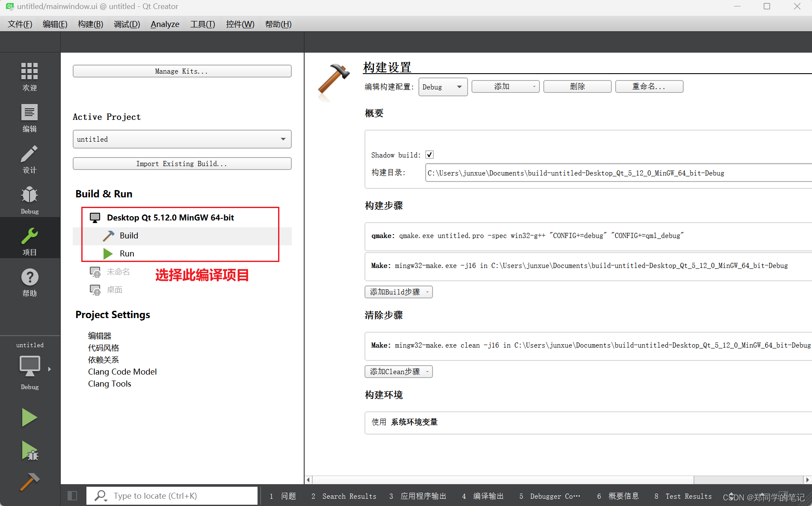Select the 未命名 kit entry
The height and width of the screenshot is (506, 812).
tap(118, 272)
